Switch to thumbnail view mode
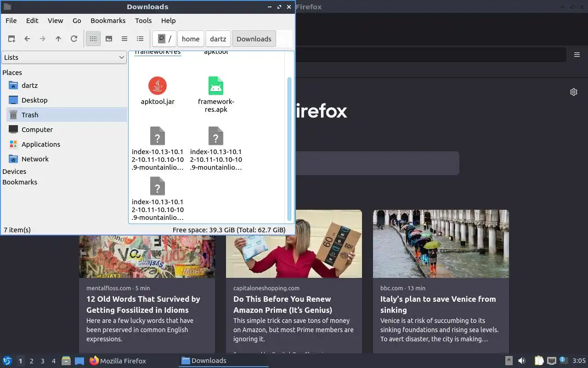Screen dimensions: 588x368 coord(109,39)
